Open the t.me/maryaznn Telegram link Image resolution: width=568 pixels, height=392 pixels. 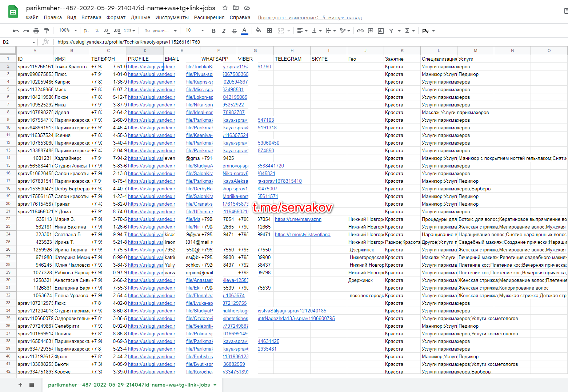(x=298, y=219)
